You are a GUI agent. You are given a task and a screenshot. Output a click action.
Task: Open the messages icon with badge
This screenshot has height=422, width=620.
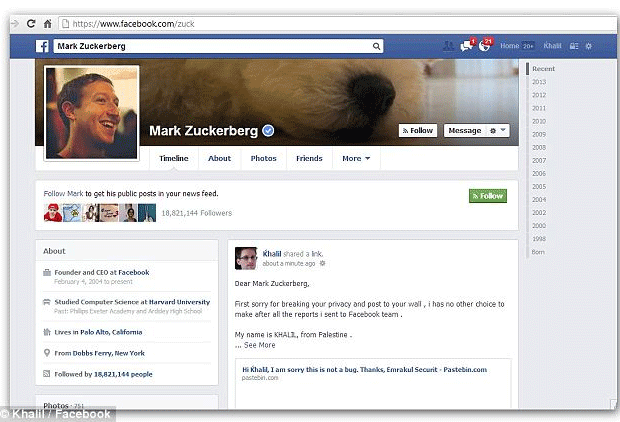467,45
